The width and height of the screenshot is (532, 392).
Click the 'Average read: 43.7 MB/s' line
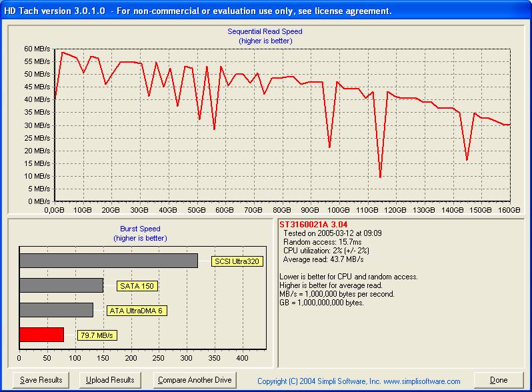[323, 259]
